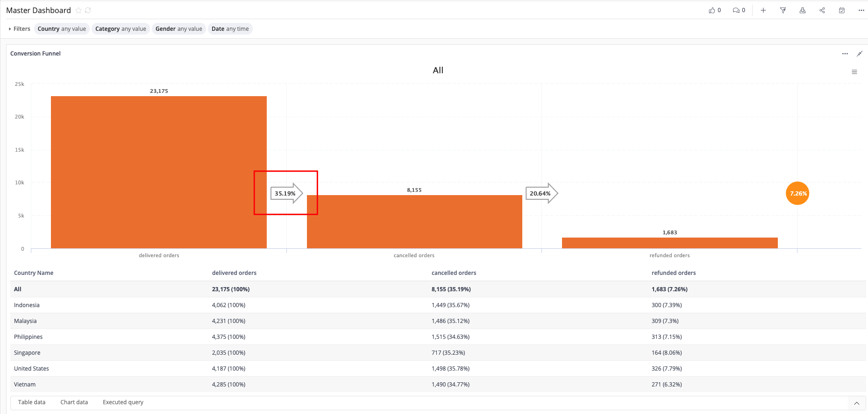Refresh the Master Dashboard data

tap(88, 10)
